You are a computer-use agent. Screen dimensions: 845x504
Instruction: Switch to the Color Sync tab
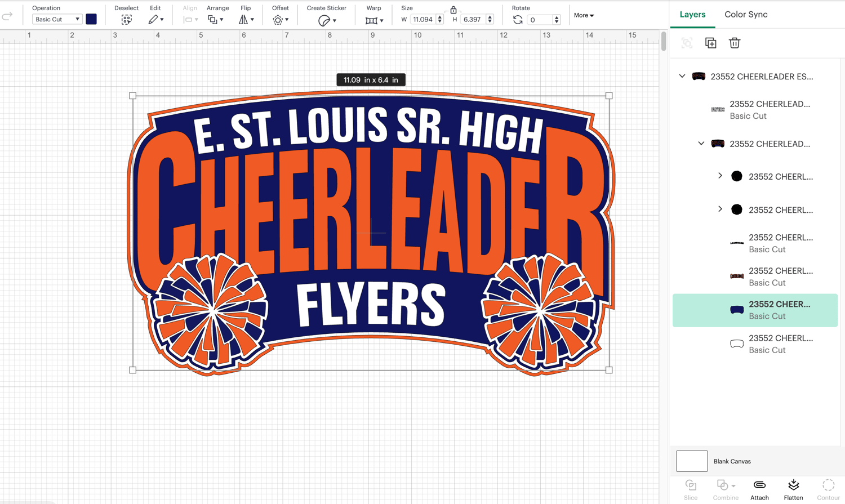746,15
